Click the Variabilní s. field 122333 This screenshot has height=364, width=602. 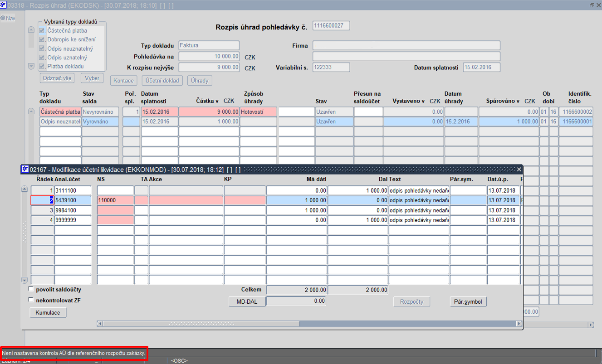[331, 67]
